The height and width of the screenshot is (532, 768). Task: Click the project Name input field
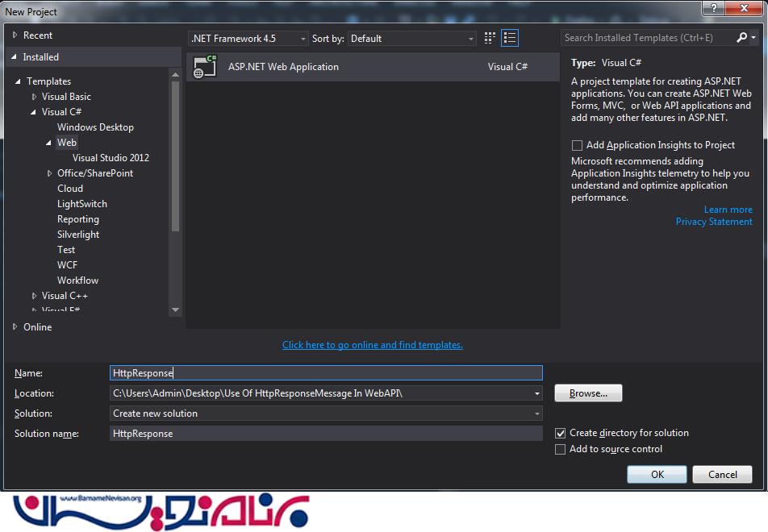tap(326, 373)
